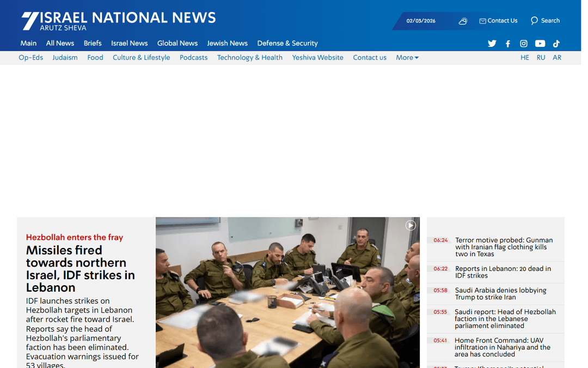Go to Main section
Viewport: 588px width, 368px height.
point(29,44)
